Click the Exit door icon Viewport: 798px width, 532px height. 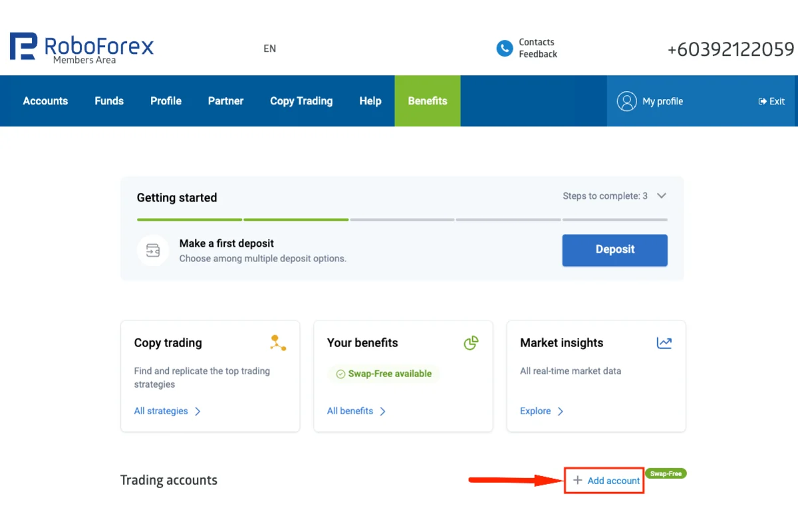762,102
